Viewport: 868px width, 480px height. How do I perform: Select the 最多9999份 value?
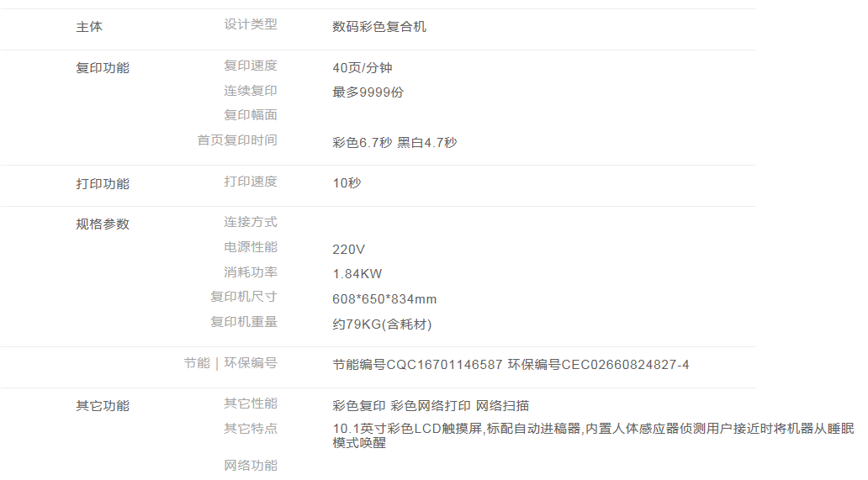[368, 92]
